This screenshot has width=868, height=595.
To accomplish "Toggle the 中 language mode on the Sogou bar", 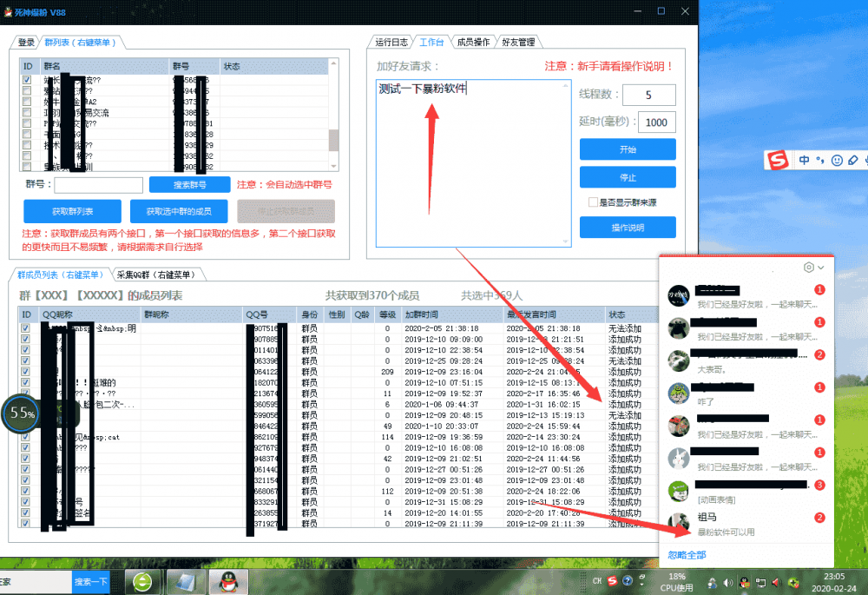I will (x=804, y=160).
